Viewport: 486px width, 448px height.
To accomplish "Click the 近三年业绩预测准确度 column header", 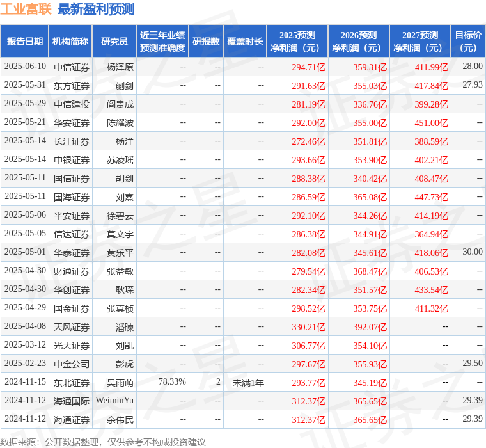I will pyautogui.click(x=162, y=42).
